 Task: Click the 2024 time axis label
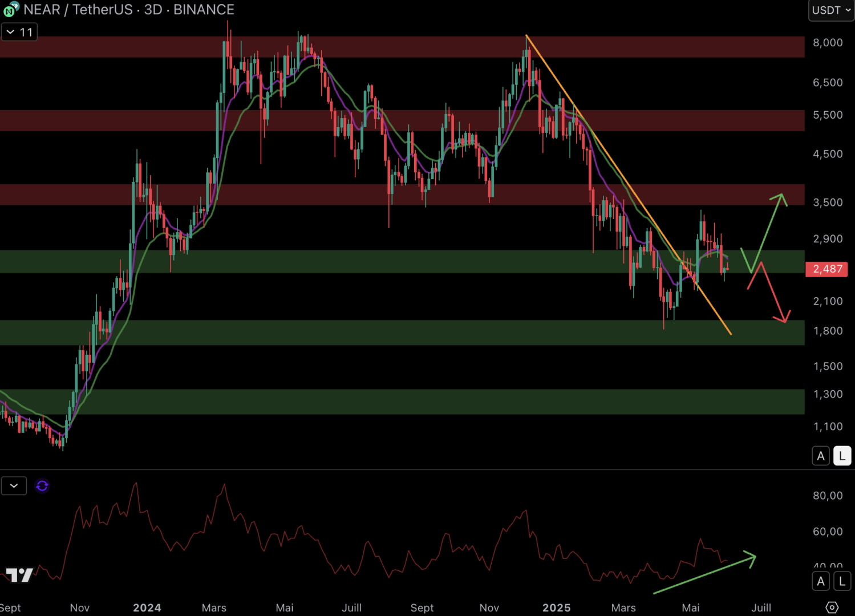pyautogui.click(x=147, y=608)
